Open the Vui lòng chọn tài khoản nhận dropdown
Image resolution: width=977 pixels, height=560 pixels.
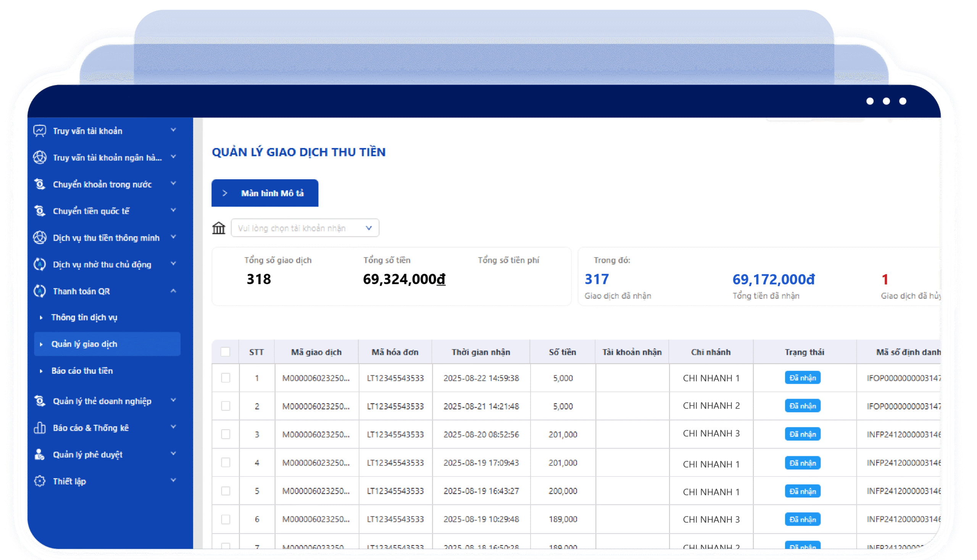click(305, 228)
